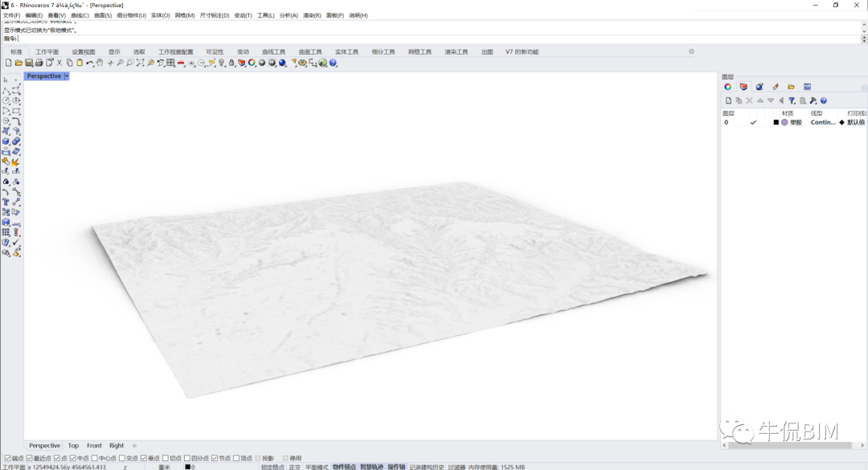This screenshot has height=470, width=868.
Task: Activate the Zoom Extents icon
Action: [140, 63]
